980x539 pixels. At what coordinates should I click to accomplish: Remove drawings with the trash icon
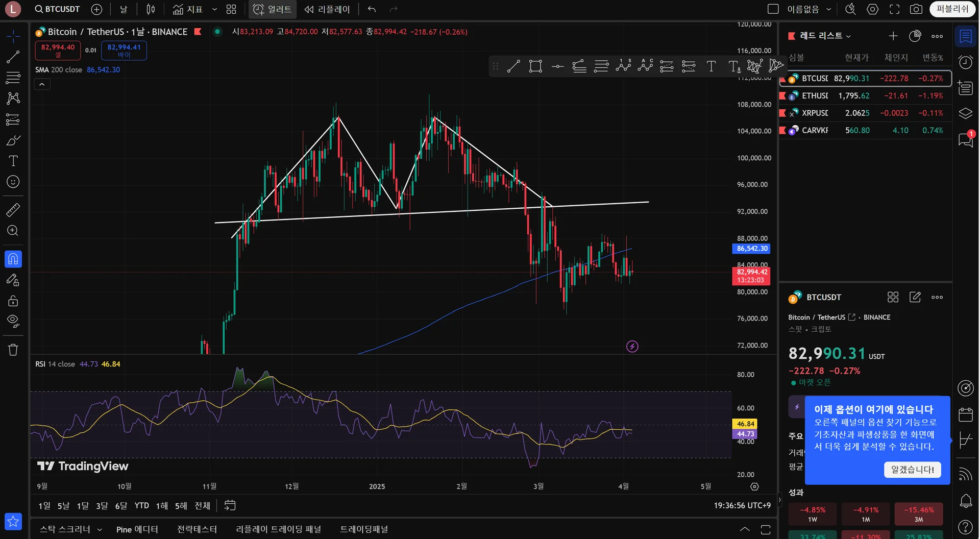point(13,350)
